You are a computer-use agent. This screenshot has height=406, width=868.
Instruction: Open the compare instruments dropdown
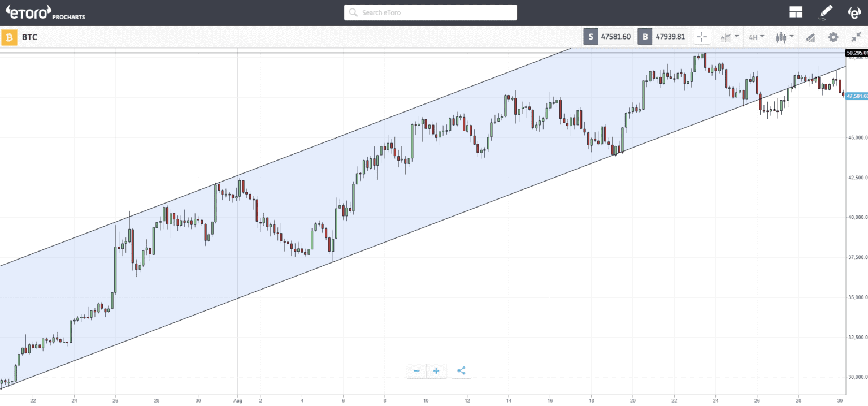click(729, 37)
